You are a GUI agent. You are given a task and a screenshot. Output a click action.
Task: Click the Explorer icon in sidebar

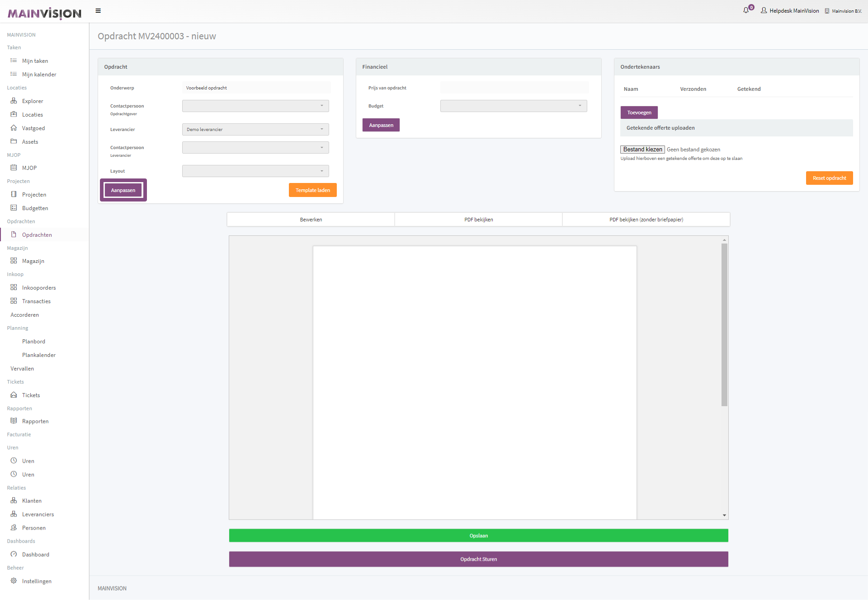click(14, 101)
